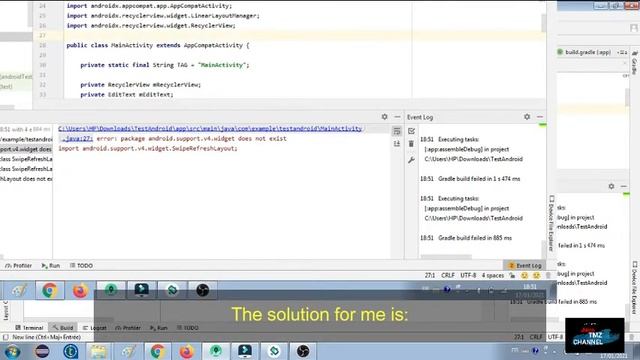
Task: Open CRLF line separator selector beside 4 spaces
Action: pyautogui.click(x=448, y=276)
